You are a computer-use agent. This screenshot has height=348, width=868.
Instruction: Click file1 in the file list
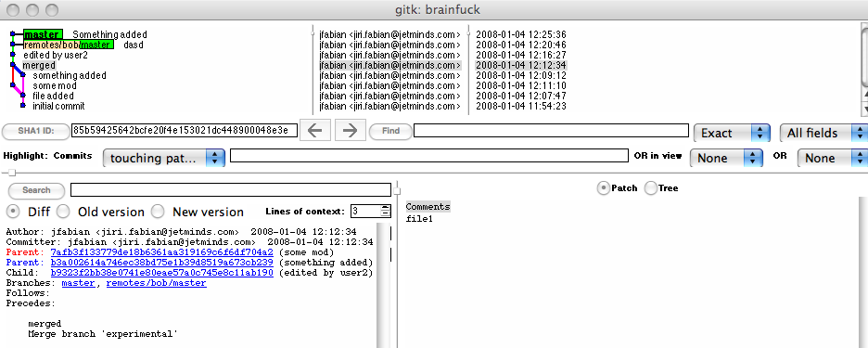coord(419,219)
